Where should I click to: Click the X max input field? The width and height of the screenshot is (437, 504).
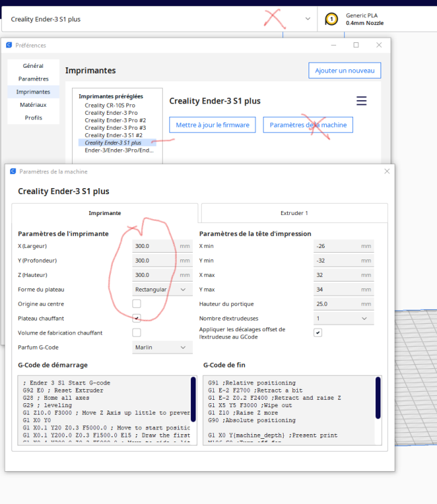344,275
